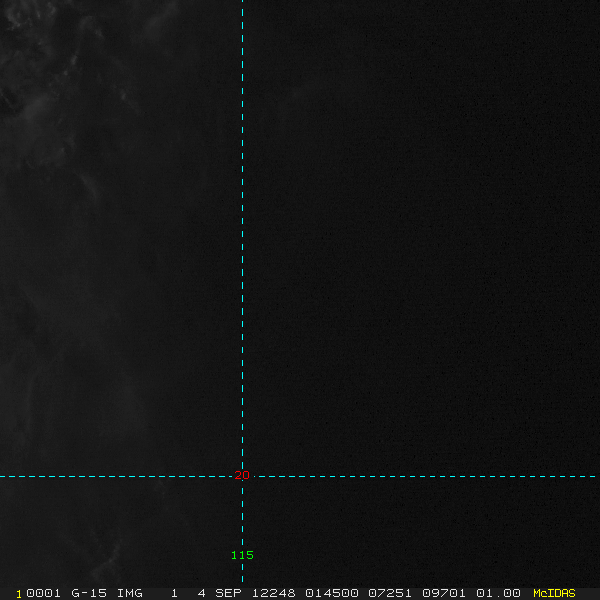Click the green longitude label 115
The width and height of the screenshot is (600, 600).
point(242,555)
